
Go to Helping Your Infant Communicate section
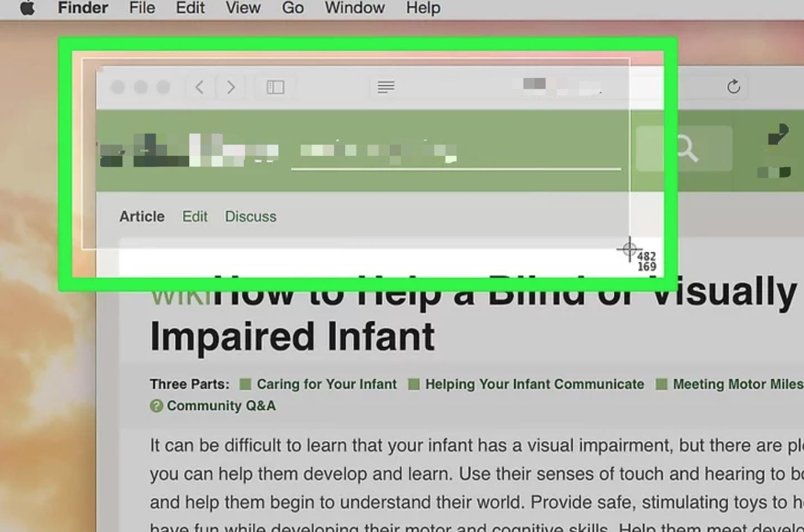(x=534, y=385)
